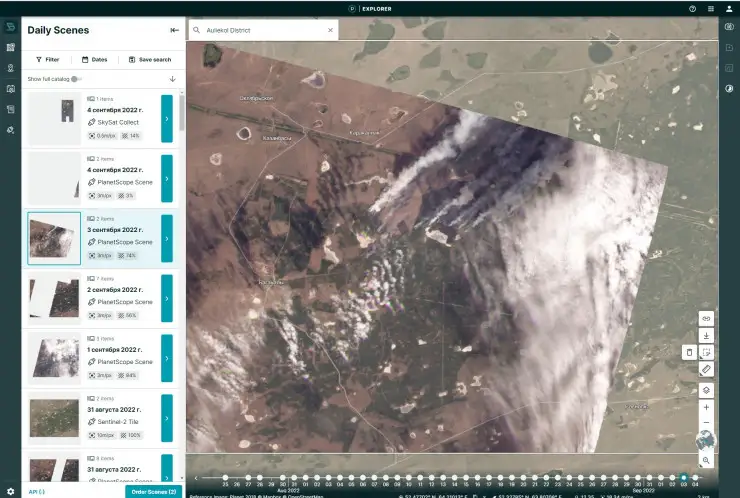Viewport: 740px width, 498px height.
Task: Select the 4 сентября SkySat Collect thumbnail
Action: (x=54, y=118)
